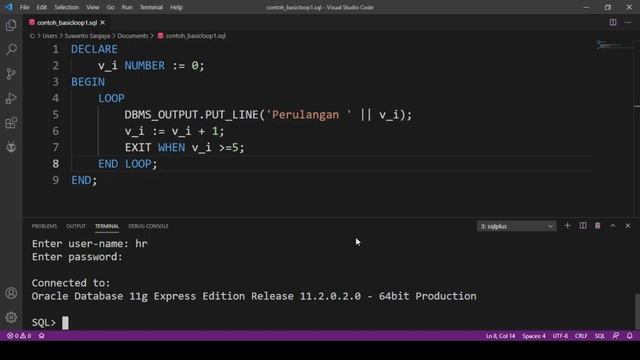Open the File menu

point(24,7)
